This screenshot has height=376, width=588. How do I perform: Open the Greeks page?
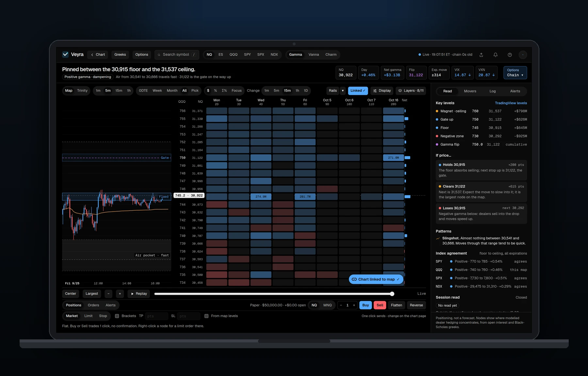[x=120, y=55]
